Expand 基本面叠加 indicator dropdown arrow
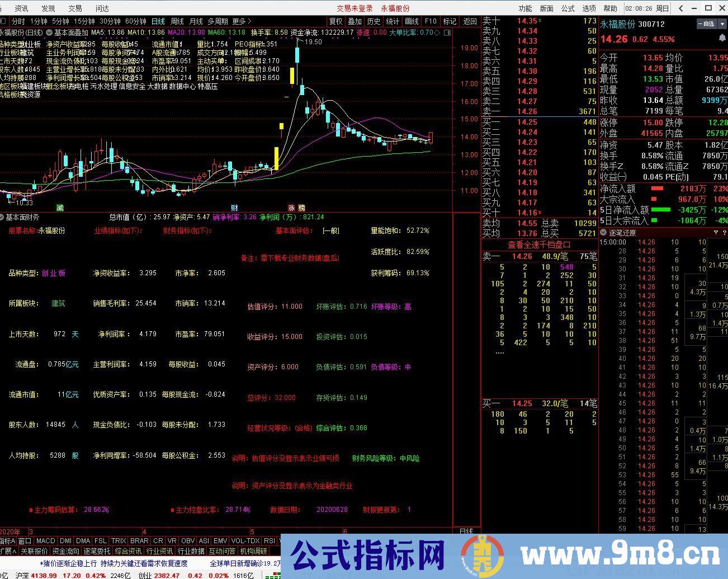Viewport: 728px width, 579px height. (50, 32)
